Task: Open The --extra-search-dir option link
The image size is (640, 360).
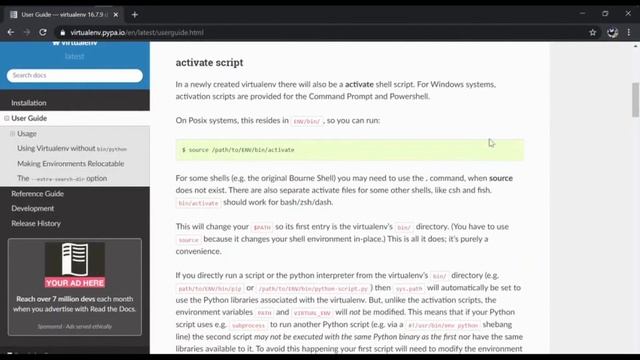Action: click(62, 178)
